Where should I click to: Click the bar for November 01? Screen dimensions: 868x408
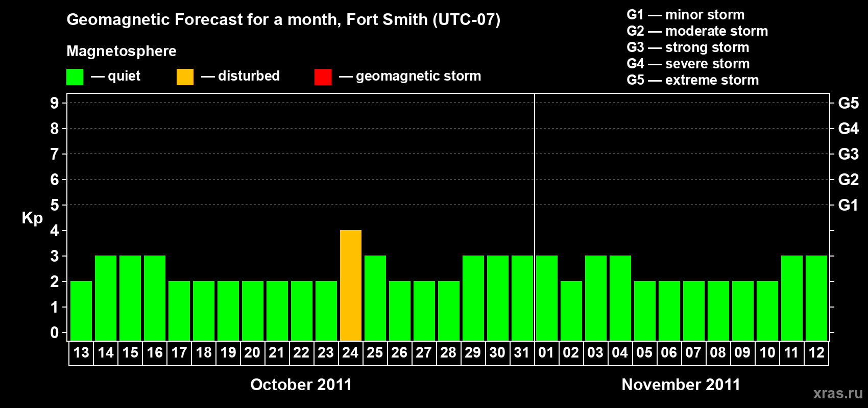(547, 298)
